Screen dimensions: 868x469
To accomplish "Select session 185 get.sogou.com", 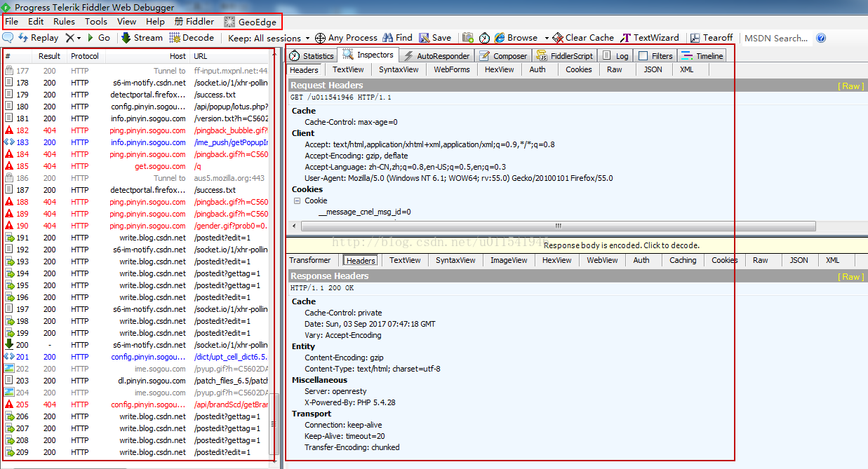I will point(136,166).
